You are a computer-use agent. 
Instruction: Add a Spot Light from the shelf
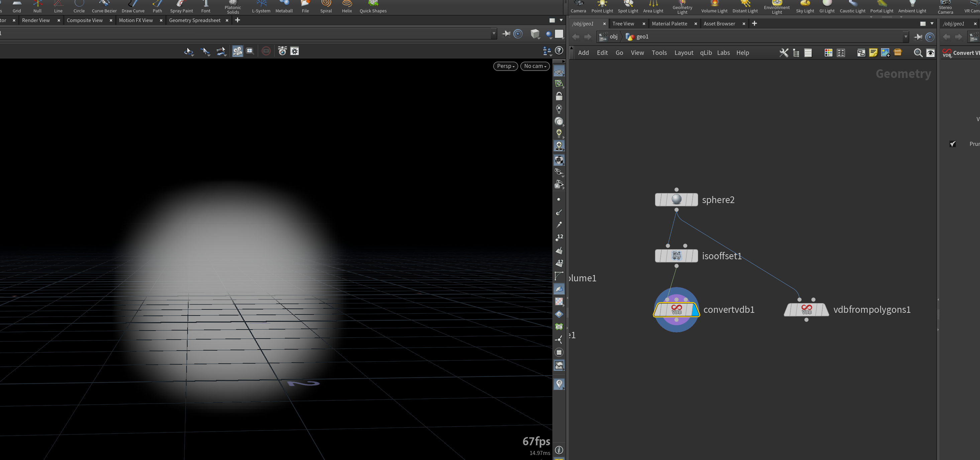click(628, 7)
